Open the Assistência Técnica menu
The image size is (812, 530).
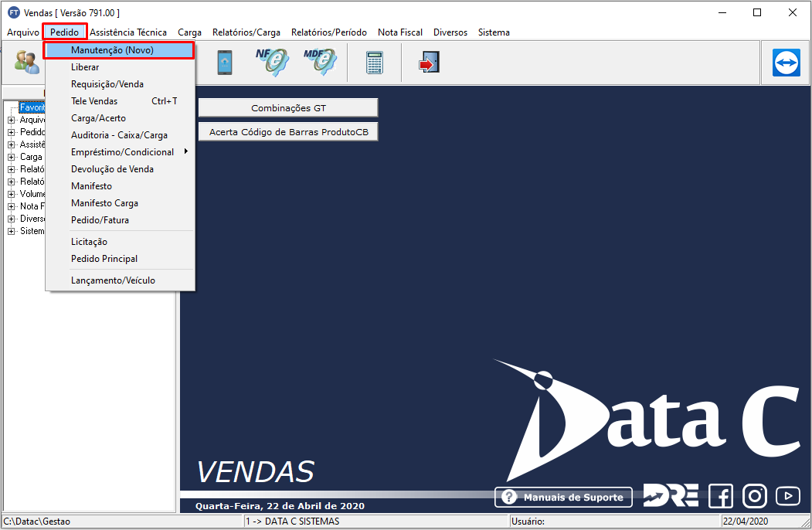pyautogui.click(x=128, y=32)
